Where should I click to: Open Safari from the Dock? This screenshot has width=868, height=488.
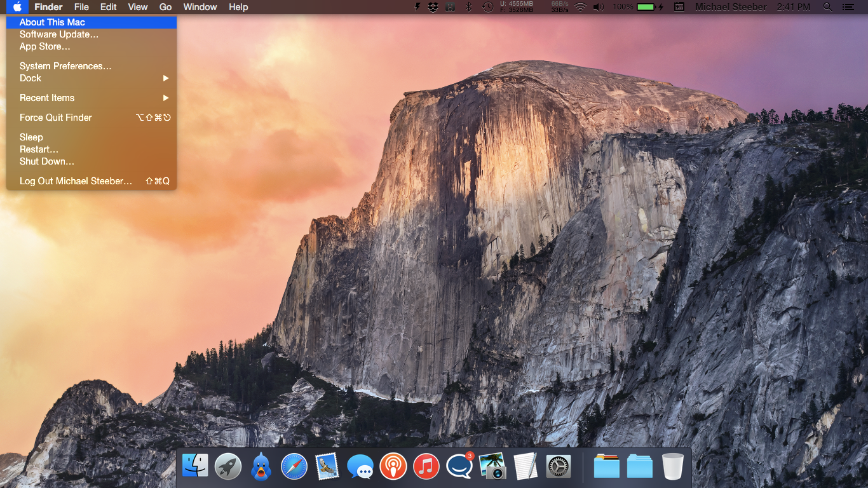coord(294,466)
